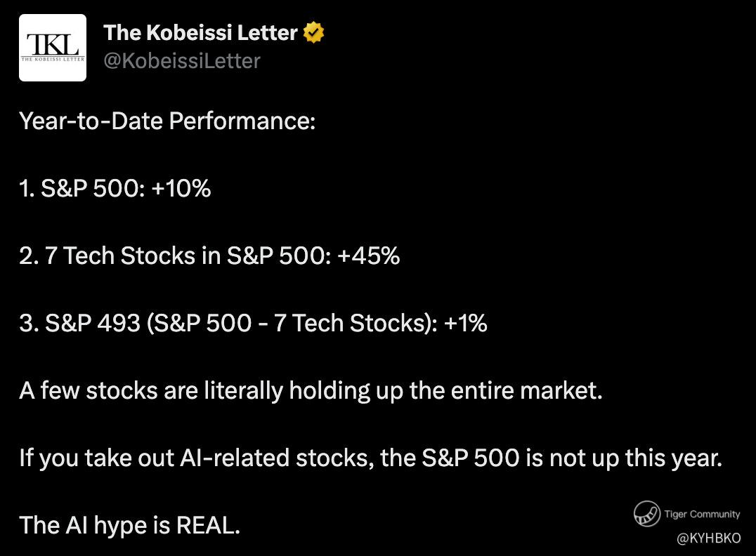Select the 7 Tech Stocks in S&P 500 line
756x556 pixels.
209,256
